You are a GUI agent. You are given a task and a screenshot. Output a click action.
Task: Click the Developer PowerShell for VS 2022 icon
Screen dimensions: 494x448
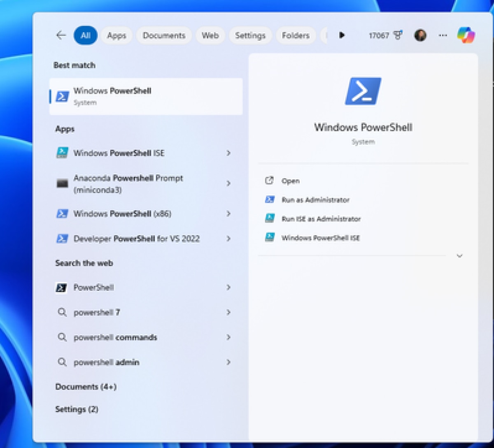point(62,239)
